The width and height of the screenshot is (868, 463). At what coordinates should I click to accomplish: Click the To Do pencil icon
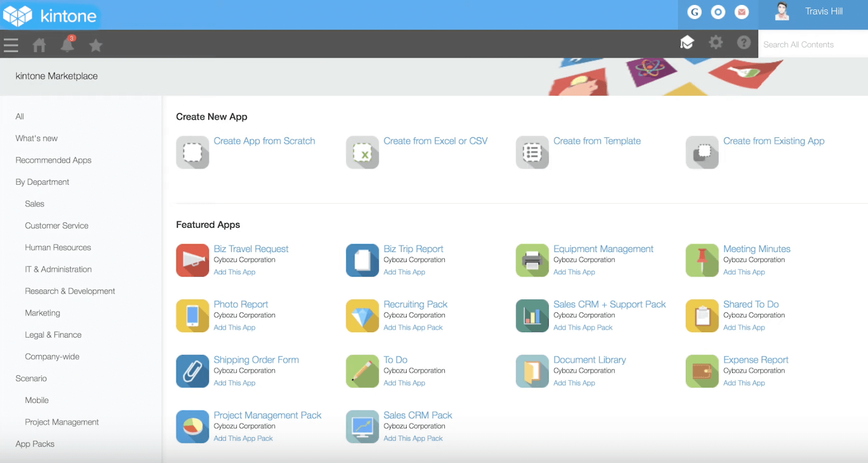tap(362, 371)
